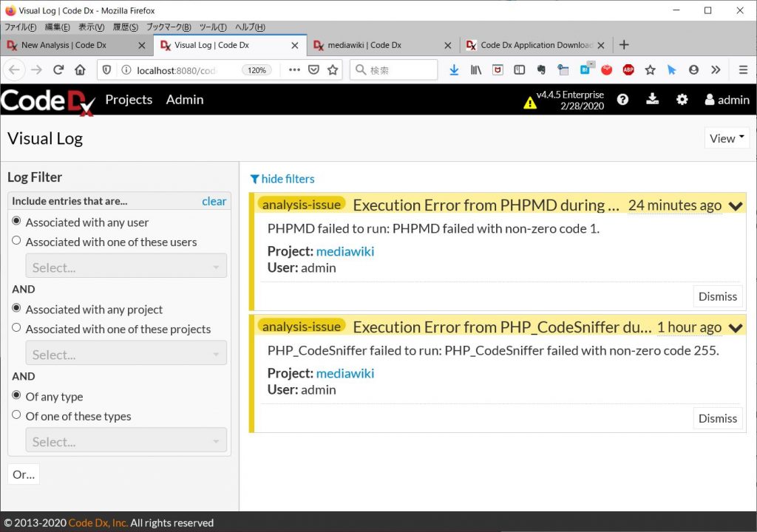Image resolution: width=757 pixels, height=532 pixels.
Task: Open the 履歴(S) history menu
Action: (x=126, y=27)
